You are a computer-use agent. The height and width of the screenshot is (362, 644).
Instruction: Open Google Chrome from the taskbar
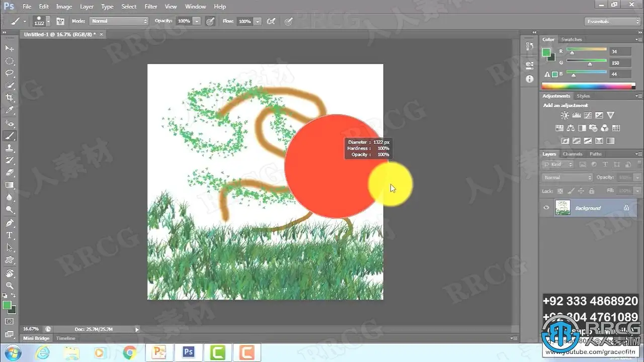coord(130,352)
